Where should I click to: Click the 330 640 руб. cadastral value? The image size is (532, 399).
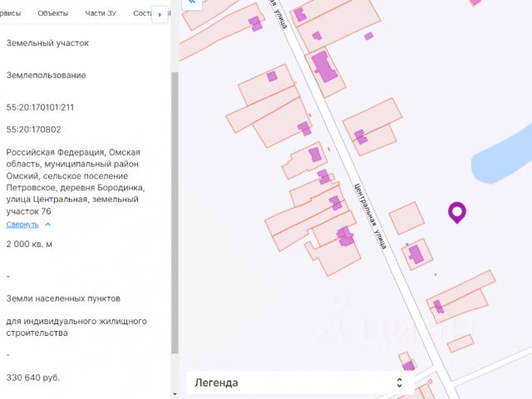[x=33, y=377]
